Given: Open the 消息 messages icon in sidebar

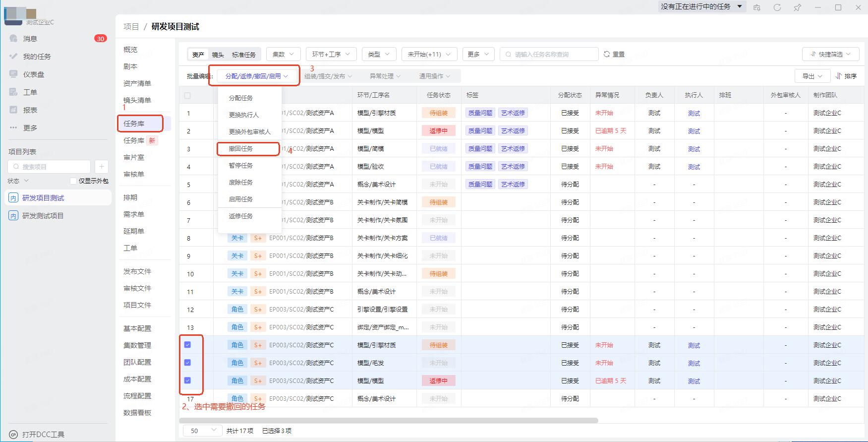Looking at the screenshot, I should [x=13, y=39].
